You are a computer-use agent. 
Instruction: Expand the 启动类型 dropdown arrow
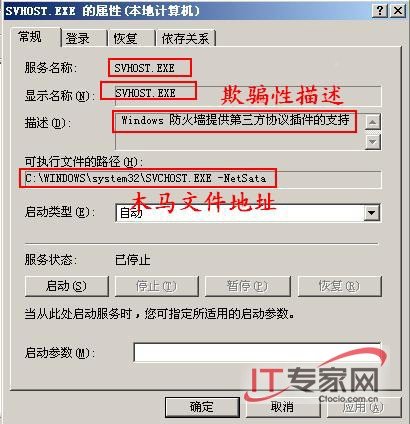coord(371,213)
